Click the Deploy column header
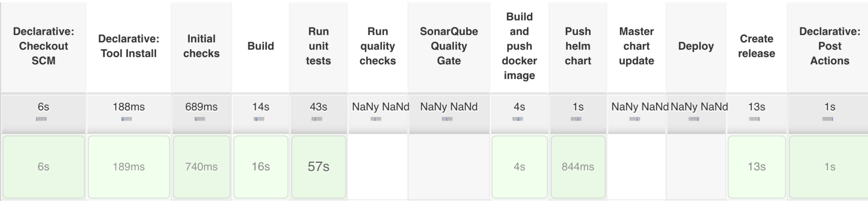Viewport: 868px width, 201px height. click(x=696, y=46)
